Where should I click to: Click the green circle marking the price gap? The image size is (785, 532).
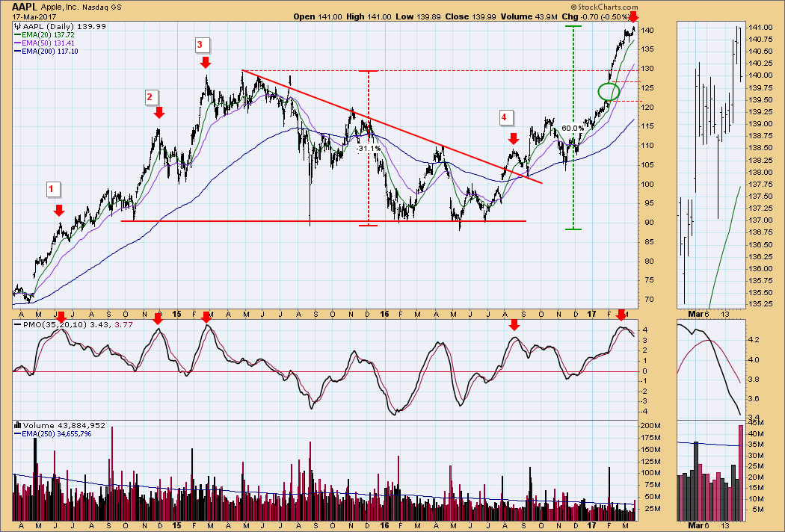pyautogui.click(x=609, y=92)
